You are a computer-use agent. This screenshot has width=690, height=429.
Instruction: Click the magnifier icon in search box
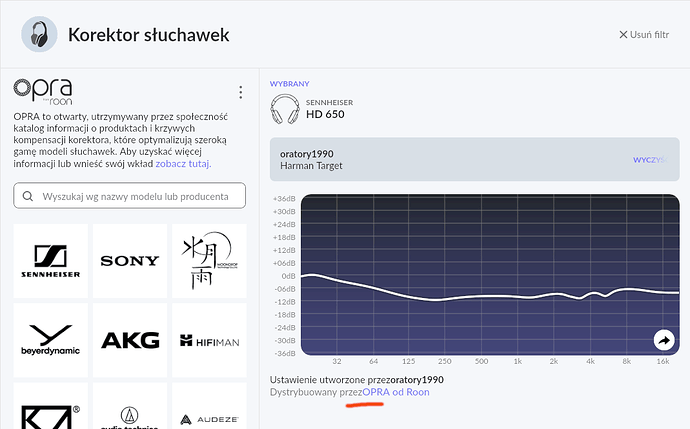pyautogui.click(x=28, y=196)
